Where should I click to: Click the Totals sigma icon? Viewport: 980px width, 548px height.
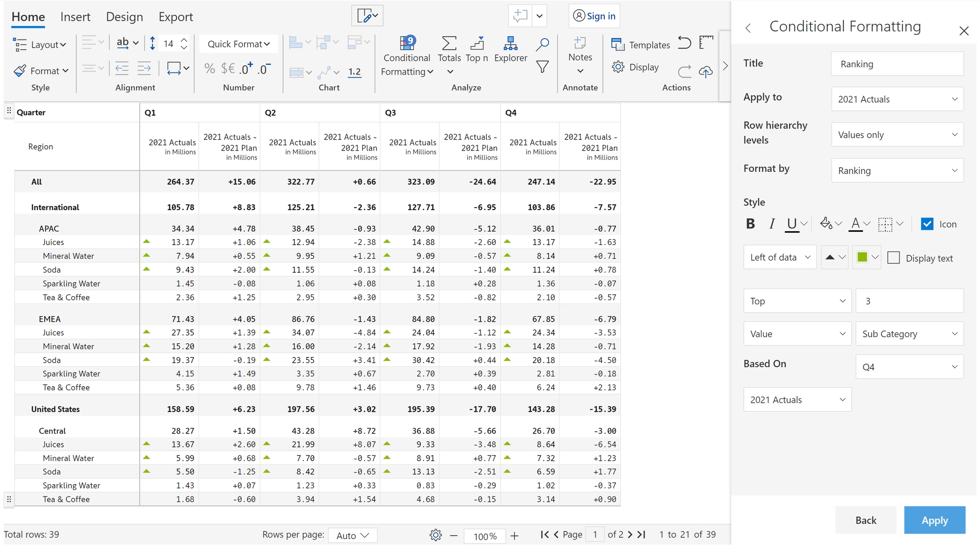click(449, 43)
